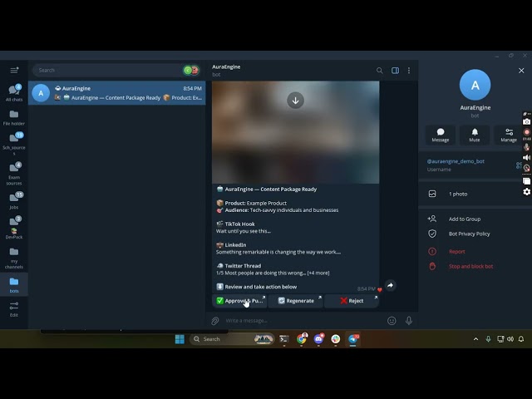This screenshot has width=532, height=399.
Task: Click the Edit folders icon
Action: coord(14,309)
